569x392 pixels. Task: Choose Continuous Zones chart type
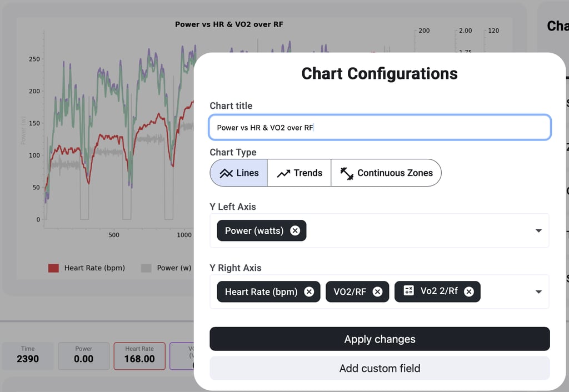(386, 173)
